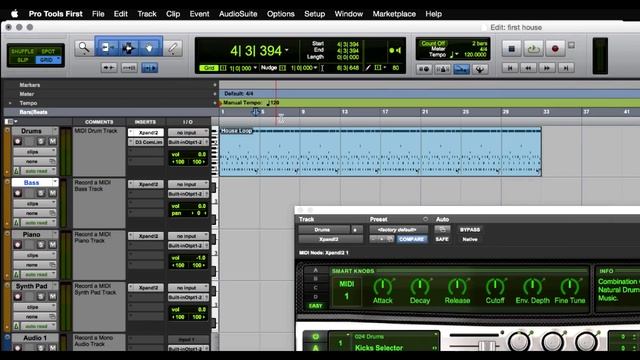Click D3 Comp/Lim insert on Drums track
The image size is (640, 360).
pyautogui.click(x=146, y=142)
